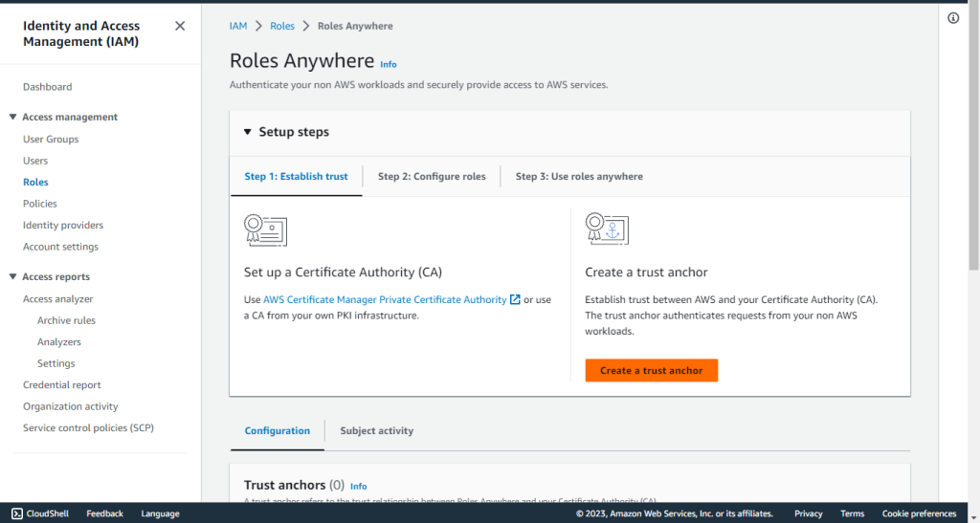
Task: Click Info link next to Roles Anywhere
Action: [x=389, y=64]
